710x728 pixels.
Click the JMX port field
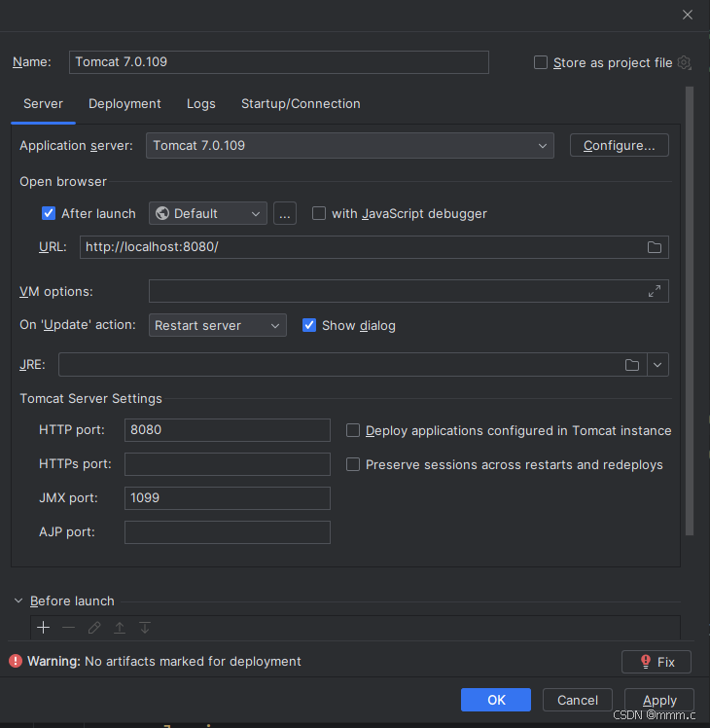click(x=228, y=498)
